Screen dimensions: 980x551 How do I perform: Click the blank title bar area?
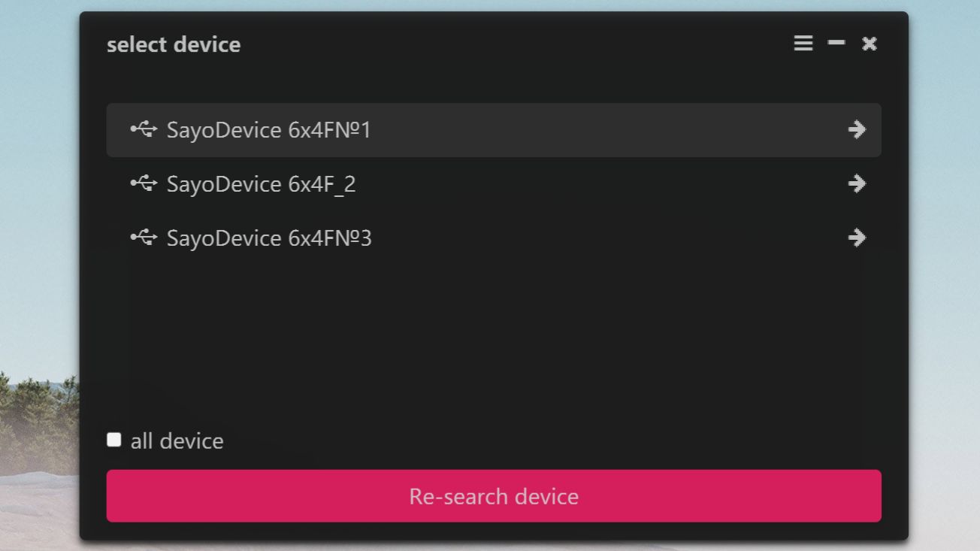[511, 44]
